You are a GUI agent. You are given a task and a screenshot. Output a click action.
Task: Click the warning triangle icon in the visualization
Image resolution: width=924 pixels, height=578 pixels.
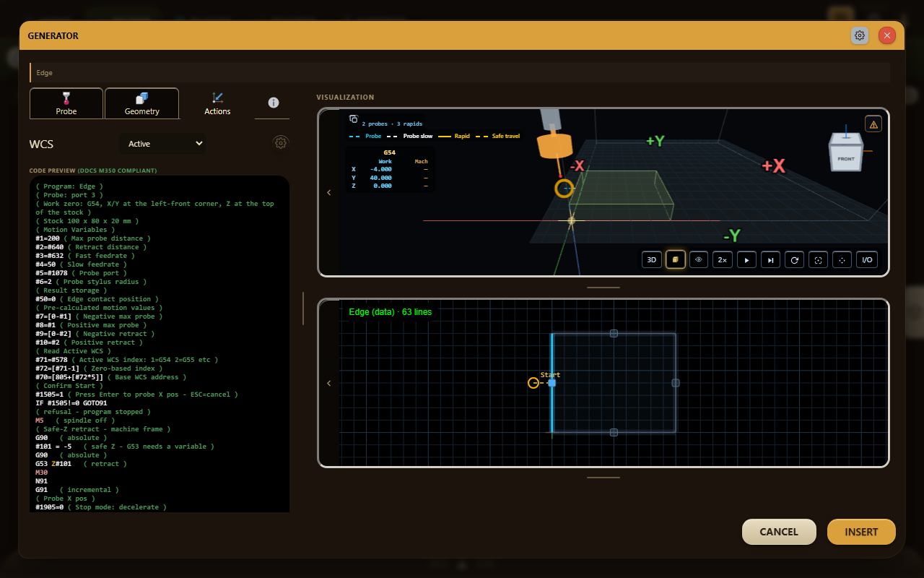873,124
